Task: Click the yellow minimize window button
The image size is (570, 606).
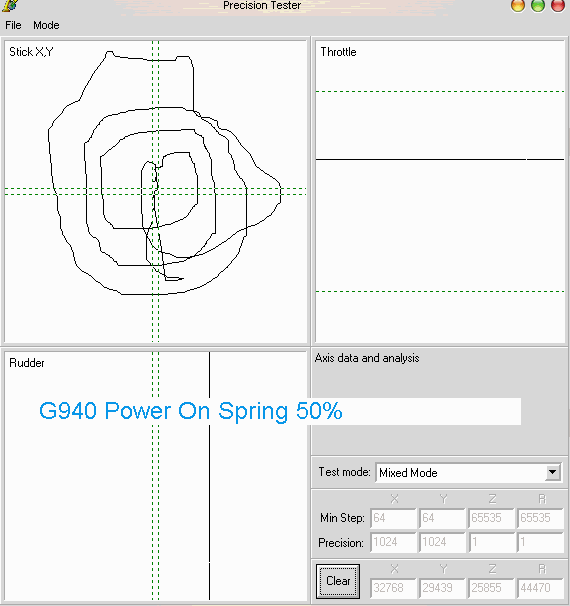Action: 517,6
